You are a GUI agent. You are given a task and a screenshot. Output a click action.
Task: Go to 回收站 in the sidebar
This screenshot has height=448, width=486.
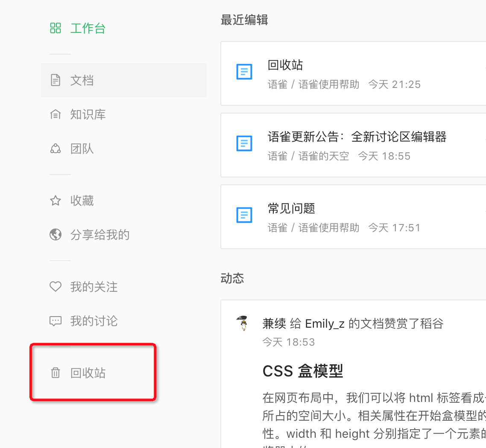click(88, 373)
